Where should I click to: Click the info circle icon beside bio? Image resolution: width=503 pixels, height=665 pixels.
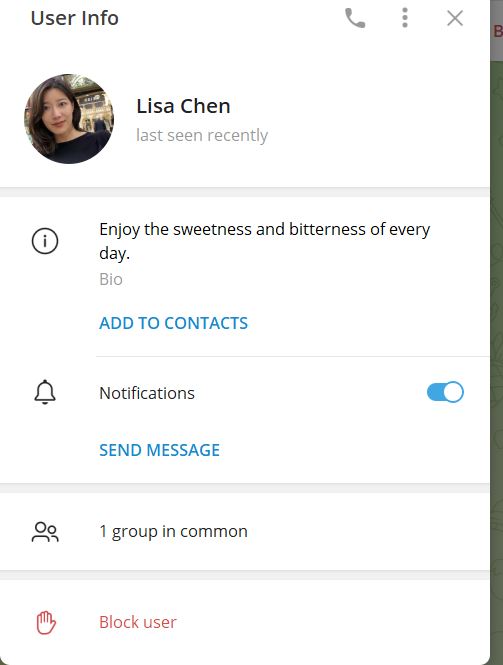click(45, 241)
